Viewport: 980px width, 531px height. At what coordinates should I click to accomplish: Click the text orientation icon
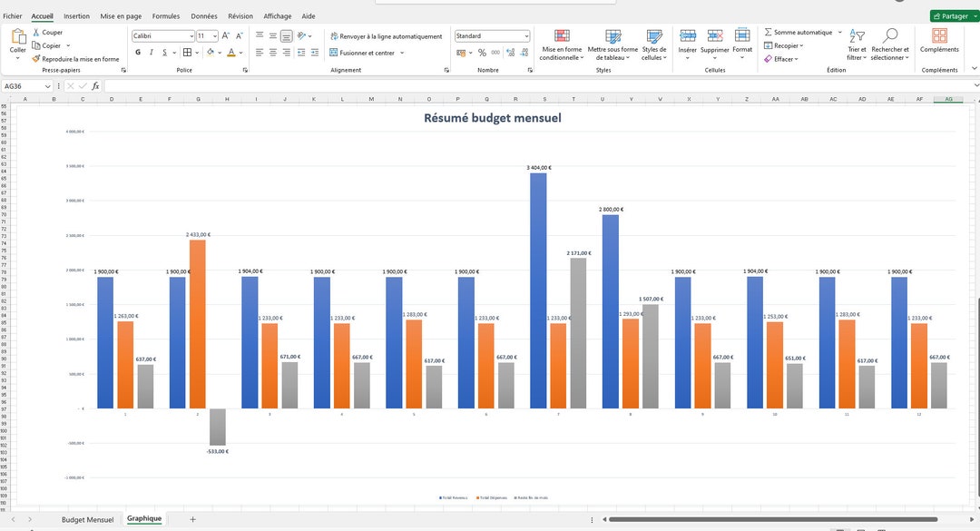(302, 35)
